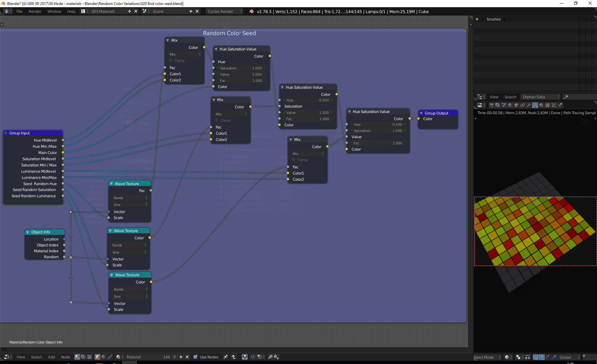Go to parent node tree arrow

[234, 357]
